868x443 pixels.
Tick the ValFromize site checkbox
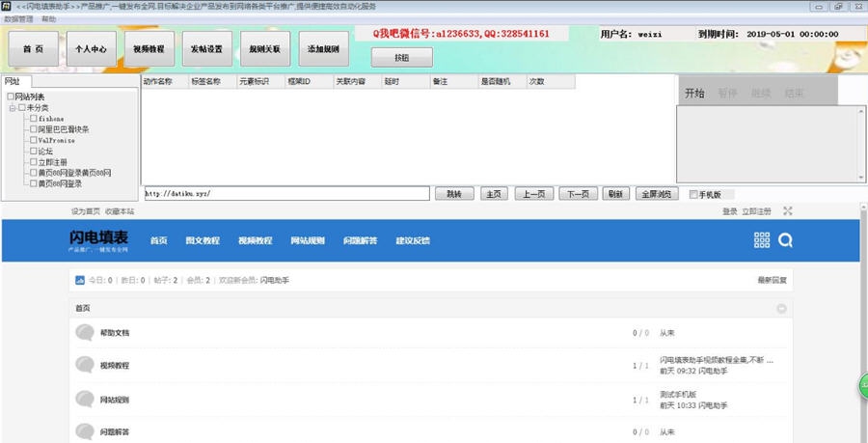(34, 140)
